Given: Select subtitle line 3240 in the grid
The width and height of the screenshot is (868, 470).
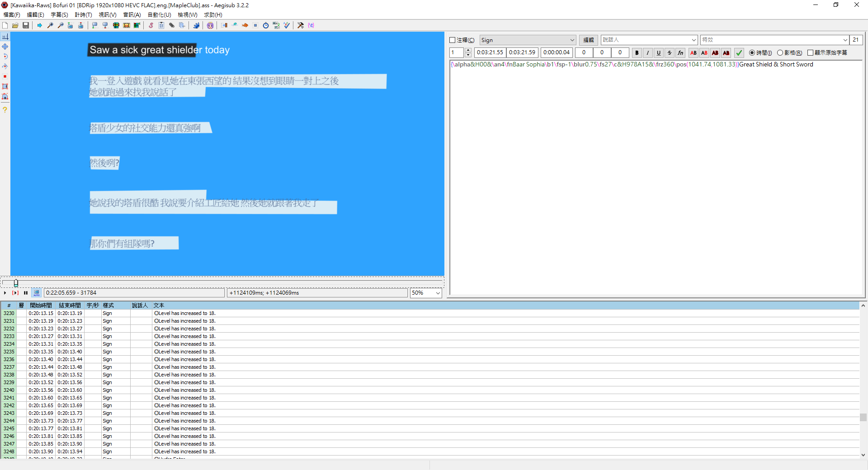Looking at the screenshot, I should (x=429, y=390).
